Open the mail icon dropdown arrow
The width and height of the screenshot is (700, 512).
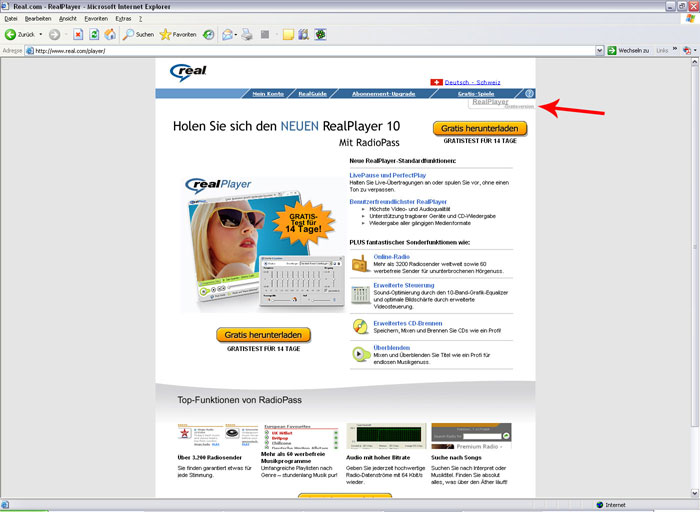[236, 34]
